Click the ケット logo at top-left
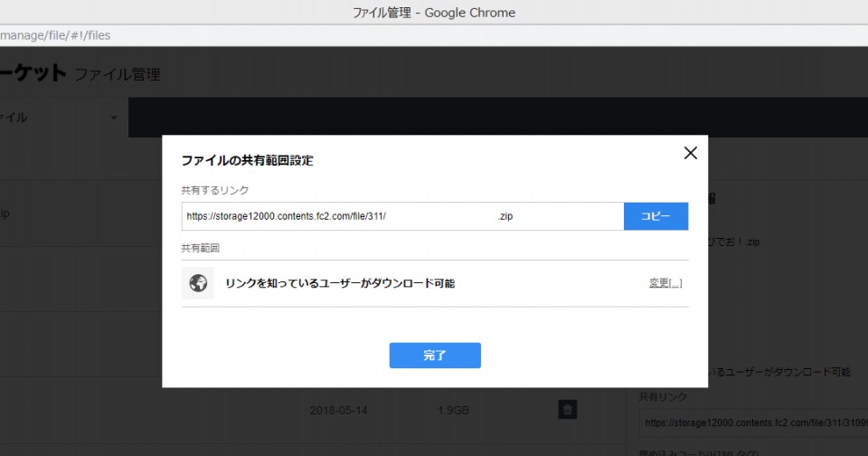The image size is (868, 456). click(x=33, y=73)
